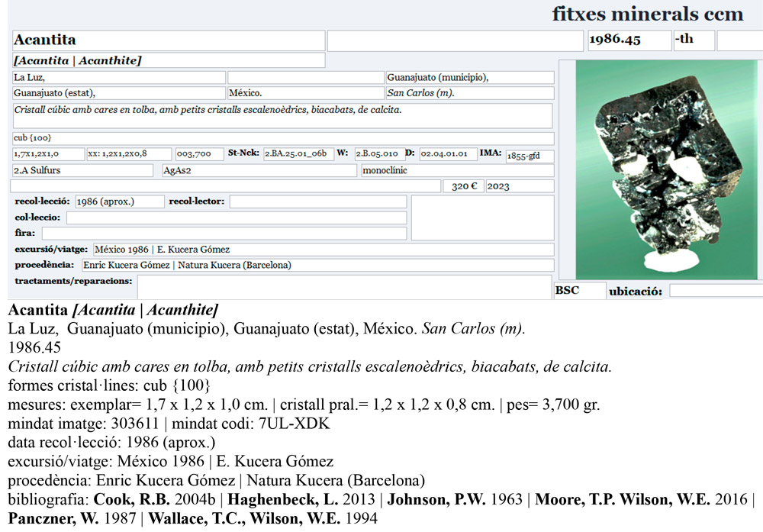Screen dimensions: 763x532
Task: Select the empty fira field
Action: [224, 234]
